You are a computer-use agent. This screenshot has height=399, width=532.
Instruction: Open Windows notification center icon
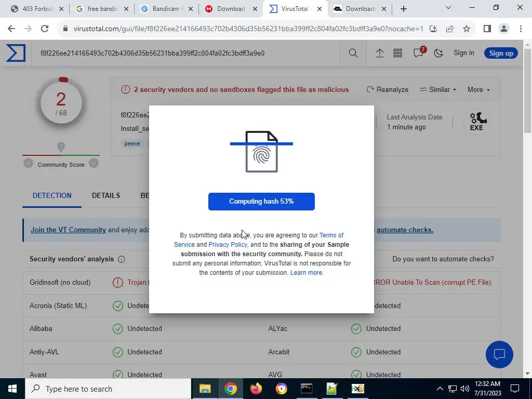tap(515, 389)
